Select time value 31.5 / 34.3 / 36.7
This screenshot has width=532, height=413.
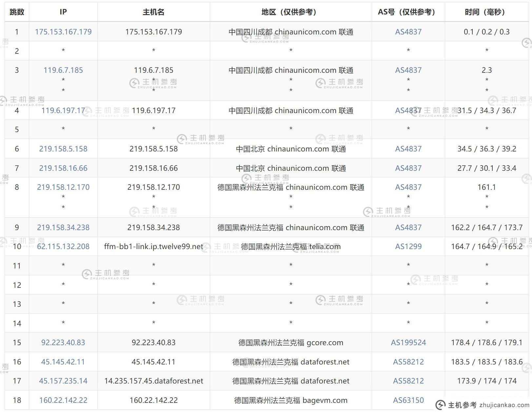(x=487, y=110)
